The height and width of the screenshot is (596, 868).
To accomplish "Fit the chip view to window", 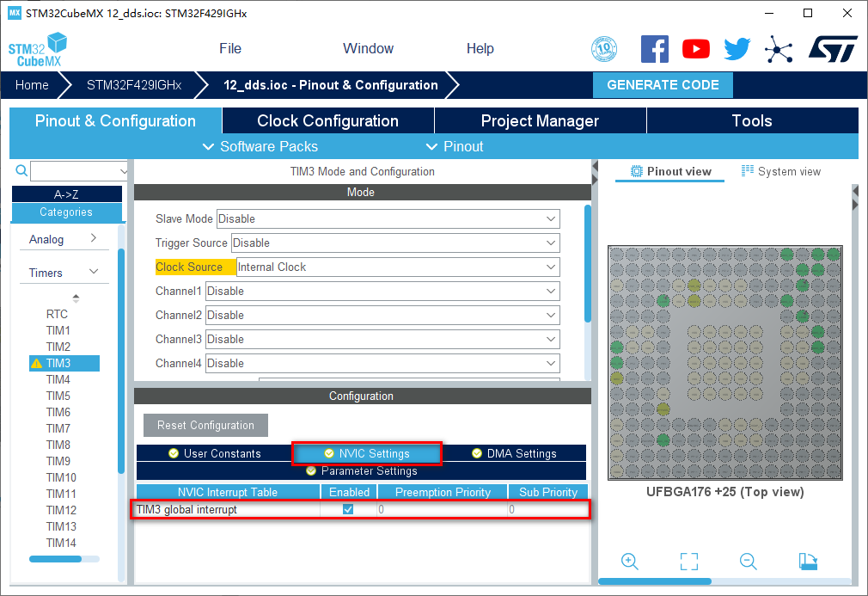I will tap(688, 562).
